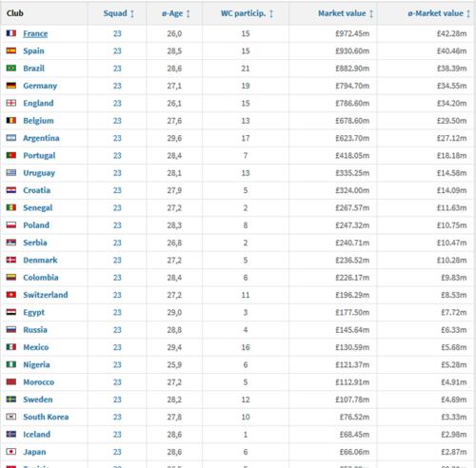Click the Switzerland flag icon
Screen dimensions: 476x468
(11, 295)
